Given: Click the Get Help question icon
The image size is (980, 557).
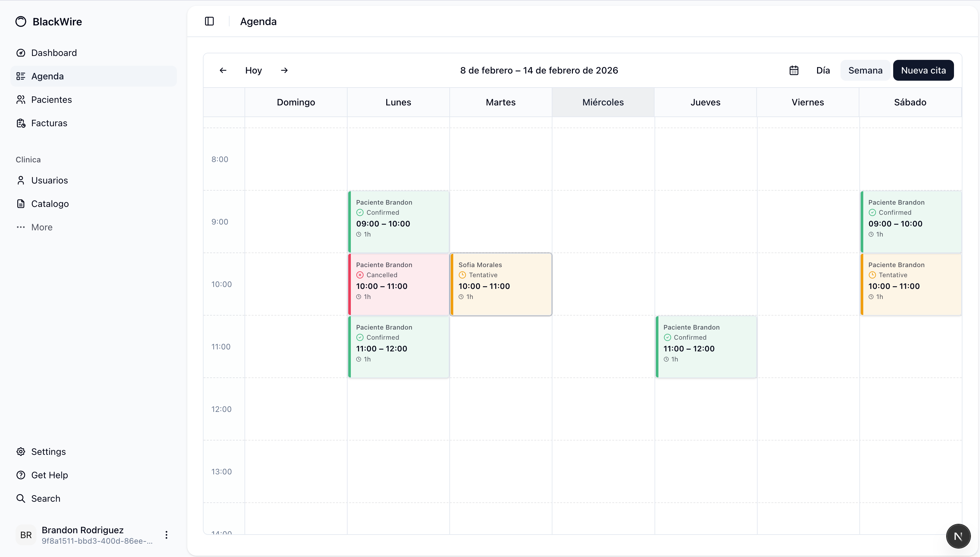Looking at the screenshot, I should point(21,475).
